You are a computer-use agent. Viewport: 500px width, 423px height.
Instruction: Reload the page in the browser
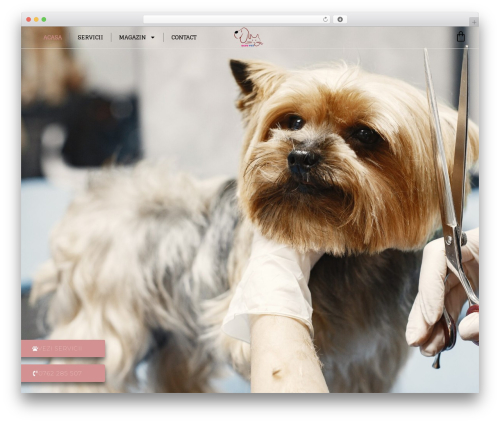pyautogui.click(x=325, y=19)
